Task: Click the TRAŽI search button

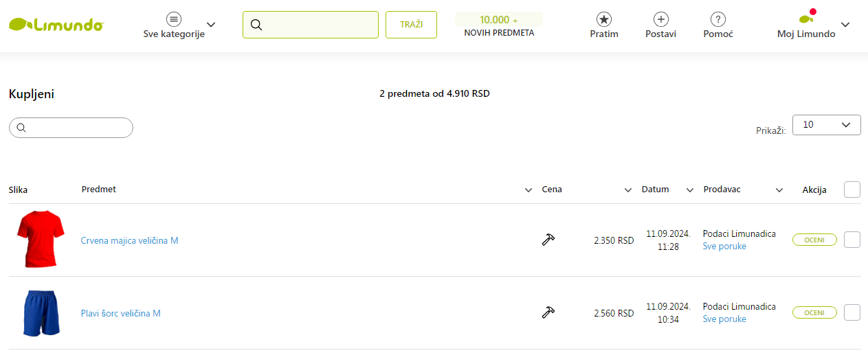Action: 411,25
